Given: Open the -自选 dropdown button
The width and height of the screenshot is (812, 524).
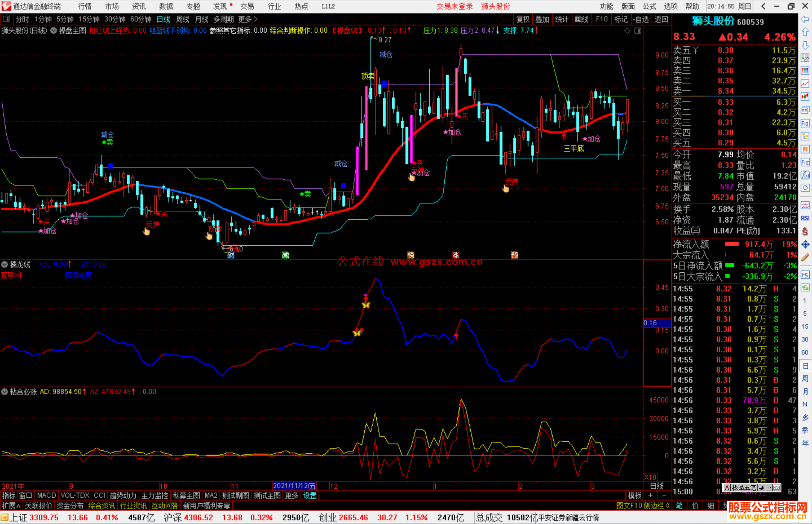Looking at the screenshot, I should pyautogui.click(x=641, y=19).
